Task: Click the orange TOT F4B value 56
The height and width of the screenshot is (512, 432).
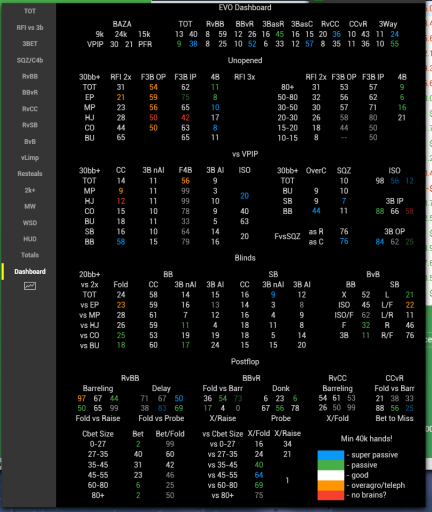Action: point(185,181)
